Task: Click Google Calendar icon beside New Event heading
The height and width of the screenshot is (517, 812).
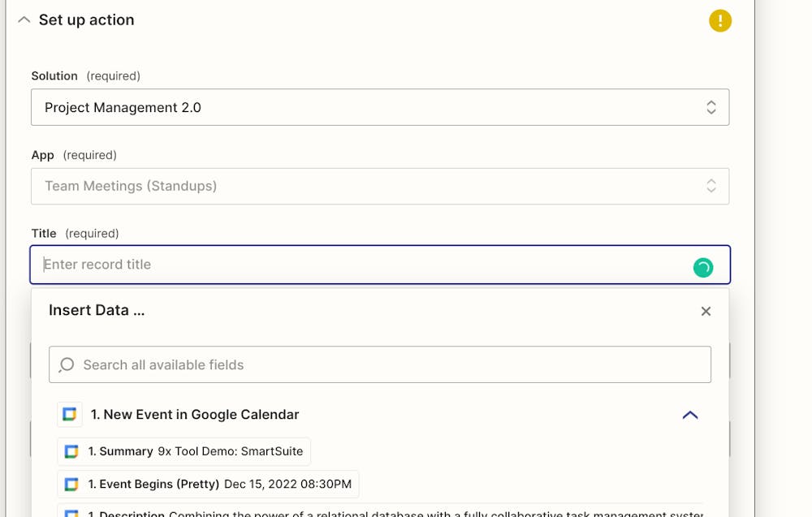Action: click(x=70, y=415)
